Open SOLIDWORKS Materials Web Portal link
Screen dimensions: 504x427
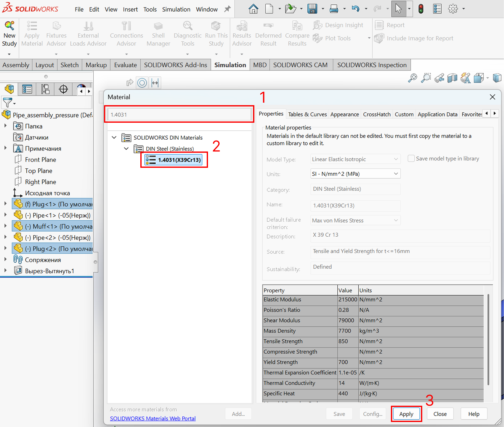tap(153, 419)
